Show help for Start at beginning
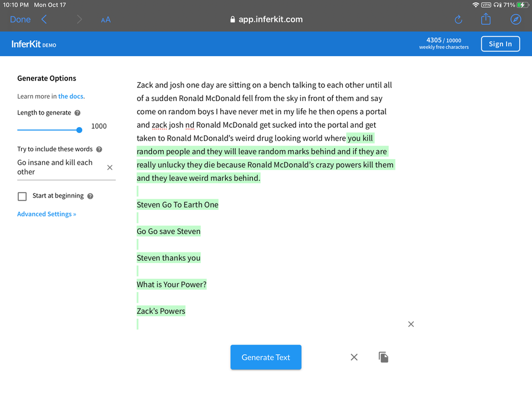Image resolution: width=532 pixels, height=399 pixels. click(90, 196)
